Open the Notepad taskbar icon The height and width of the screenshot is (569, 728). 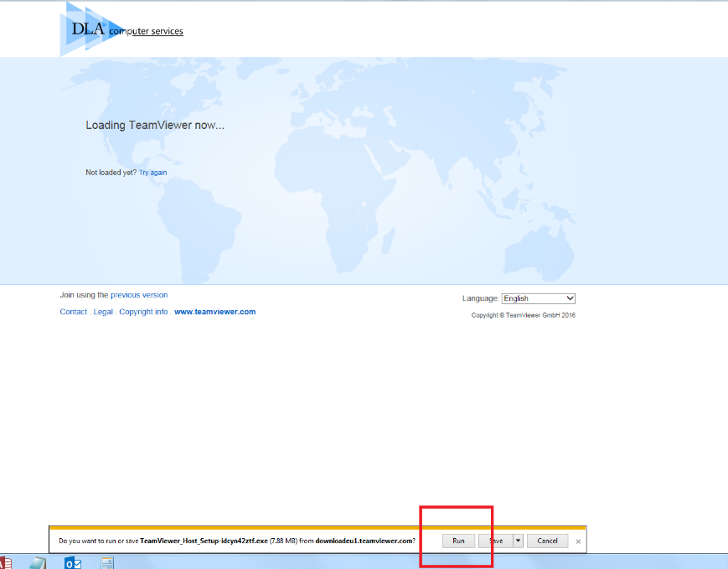[x=38, y=563]
